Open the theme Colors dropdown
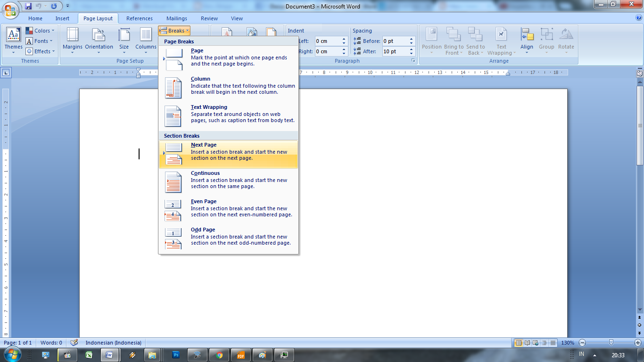The width and height of the screenshot is (644, 362). pyautogui.click(x=40, y=31)
